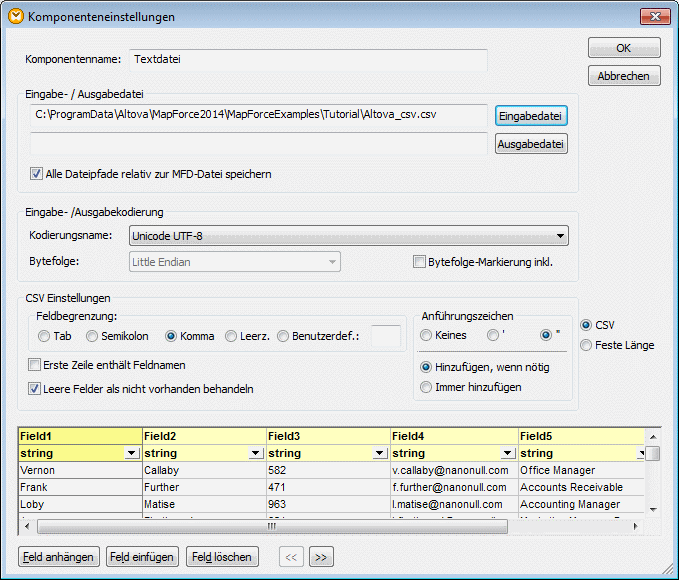Open the Kodierungsname dropdown
Viewport: 679px width, 580px height.
(560, 237)
